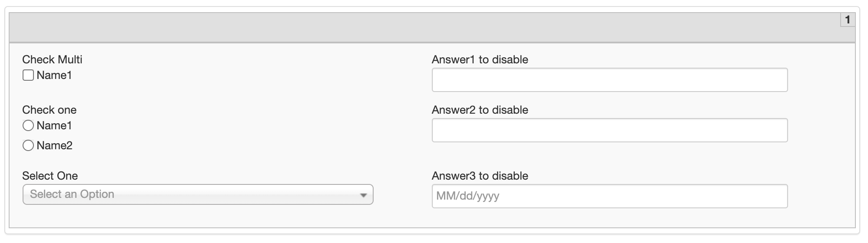
Task: Click the Check Multi field label
Action: click(52, 59)
